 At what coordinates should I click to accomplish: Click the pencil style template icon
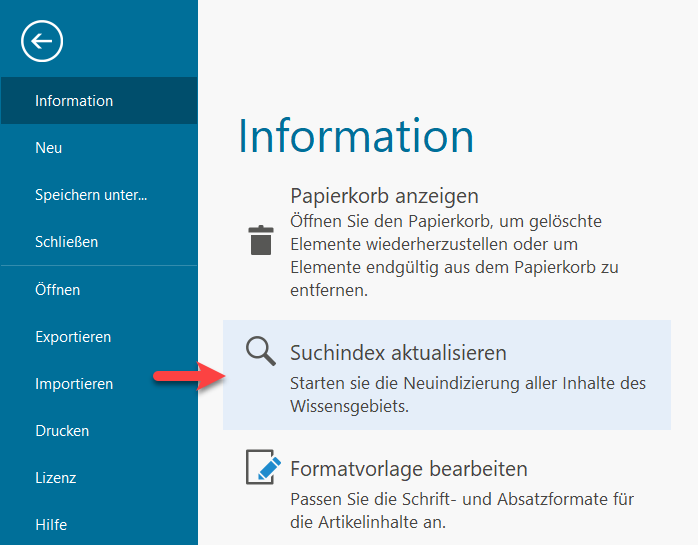(x=261, y=468)
